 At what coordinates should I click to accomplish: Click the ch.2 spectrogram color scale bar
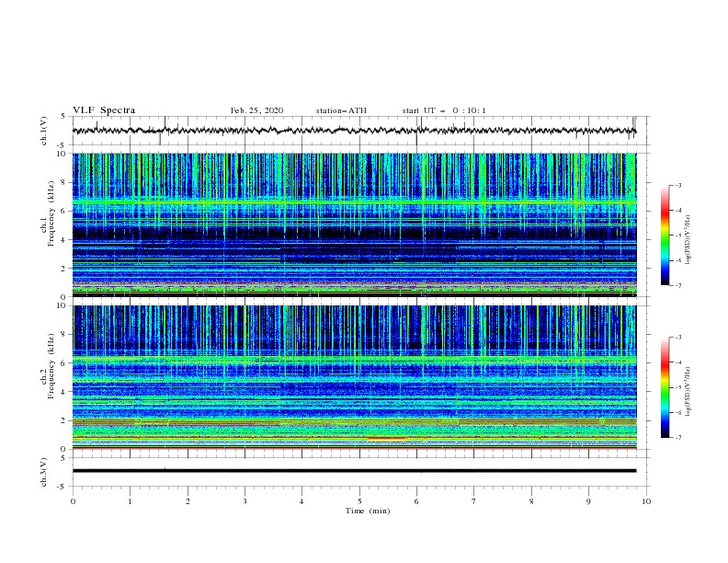pyautogui.click(x=665, y=387)
